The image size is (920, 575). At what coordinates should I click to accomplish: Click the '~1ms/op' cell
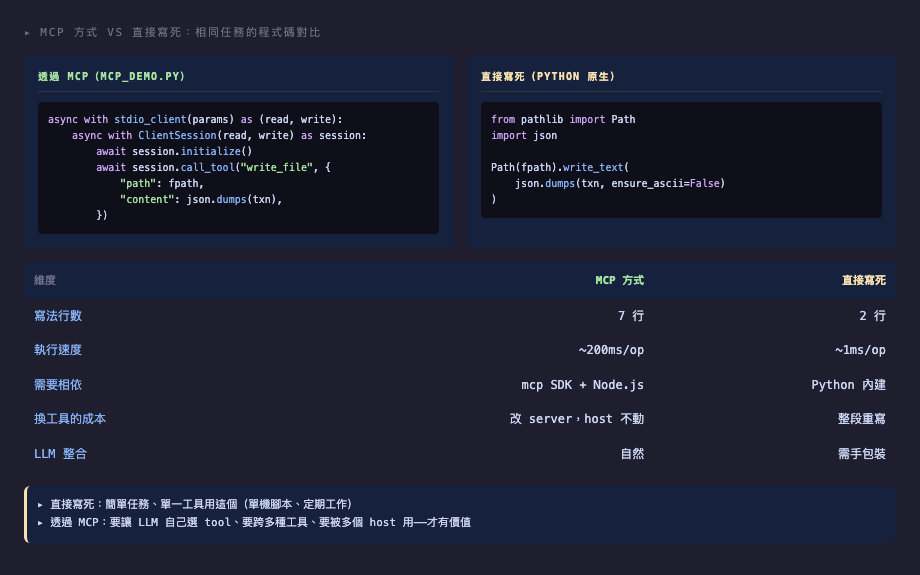click(860, 350)
